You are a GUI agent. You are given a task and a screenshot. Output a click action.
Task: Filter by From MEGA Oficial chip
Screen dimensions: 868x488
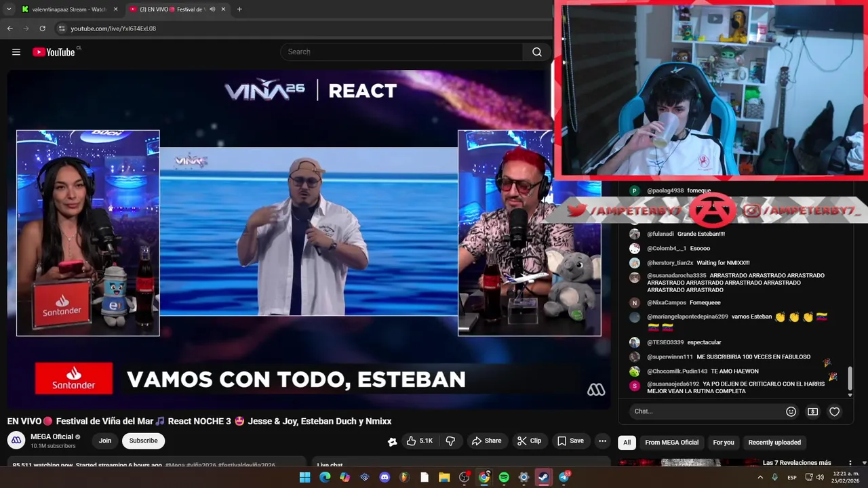coord(671,443)
